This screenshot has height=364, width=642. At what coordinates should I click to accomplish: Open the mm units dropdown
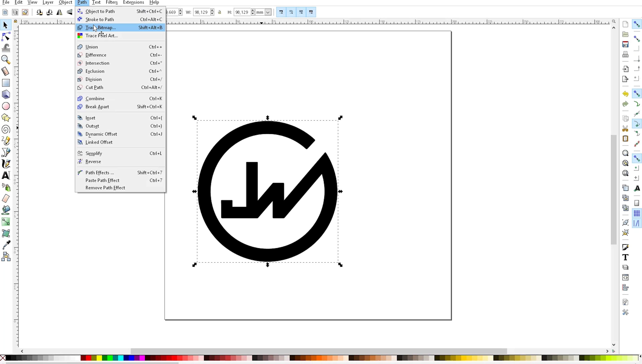click(x=268, y=12)
